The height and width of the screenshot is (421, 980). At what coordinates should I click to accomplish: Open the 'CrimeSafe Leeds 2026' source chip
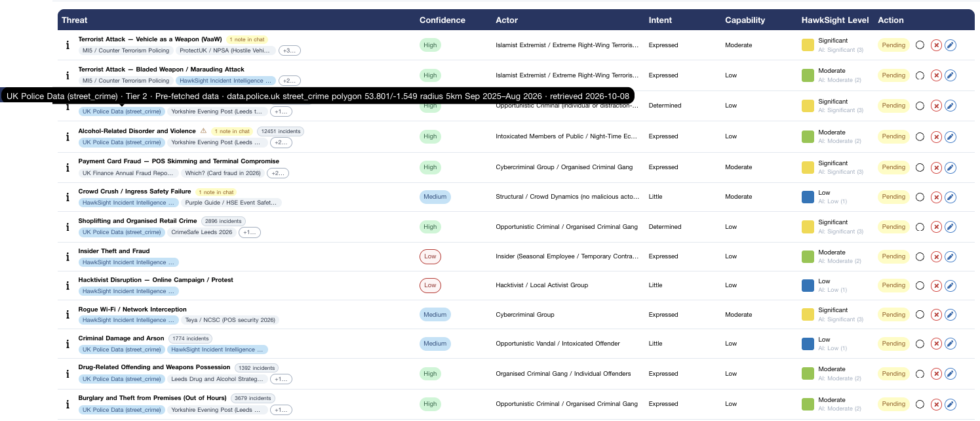click(202, 232)
